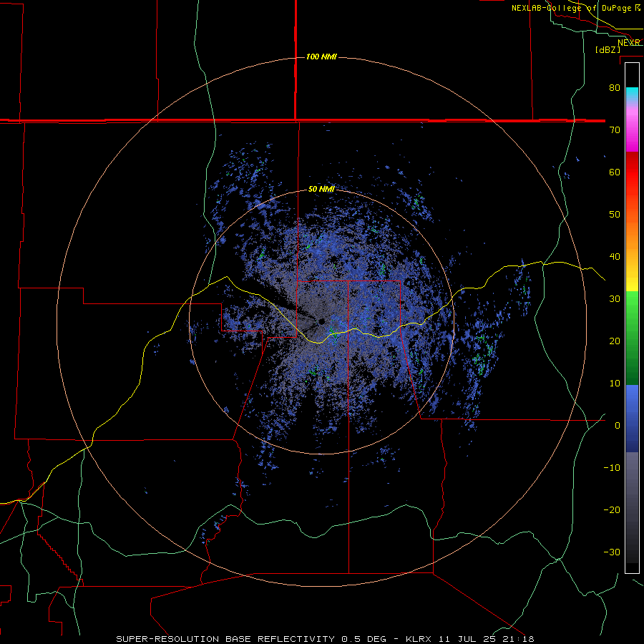The height and width of the screenshot is (644, 644).
Task: Click the 80 value on the dBZ scale
Action: point(615,88)
